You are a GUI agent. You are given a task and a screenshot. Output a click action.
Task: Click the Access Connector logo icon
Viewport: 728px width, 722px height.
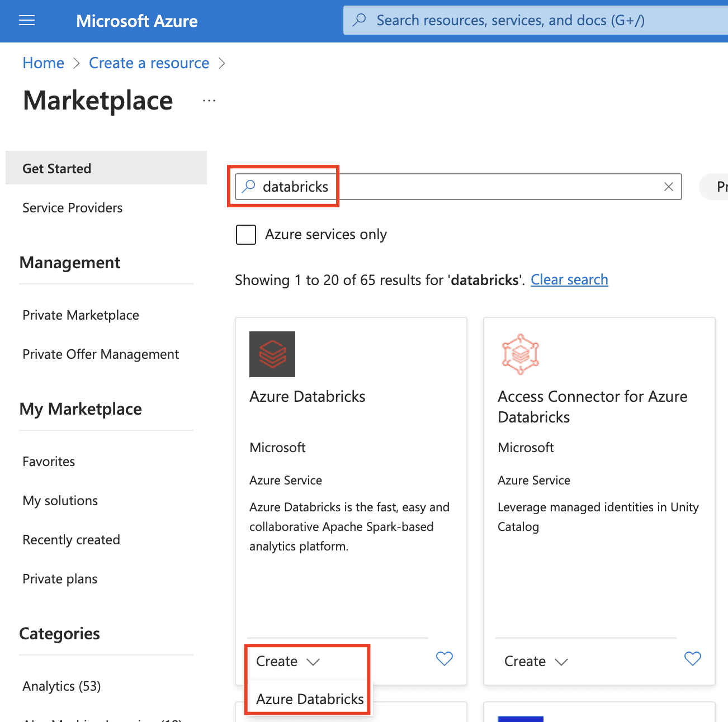click(520, 354)
